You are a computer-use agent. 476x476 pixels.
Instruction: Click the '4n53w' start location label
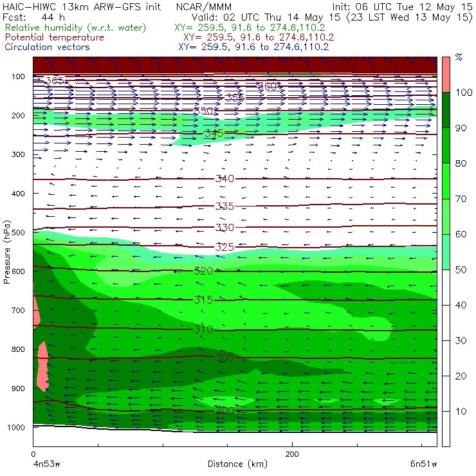pyautogui.click(x=47, y=464)
